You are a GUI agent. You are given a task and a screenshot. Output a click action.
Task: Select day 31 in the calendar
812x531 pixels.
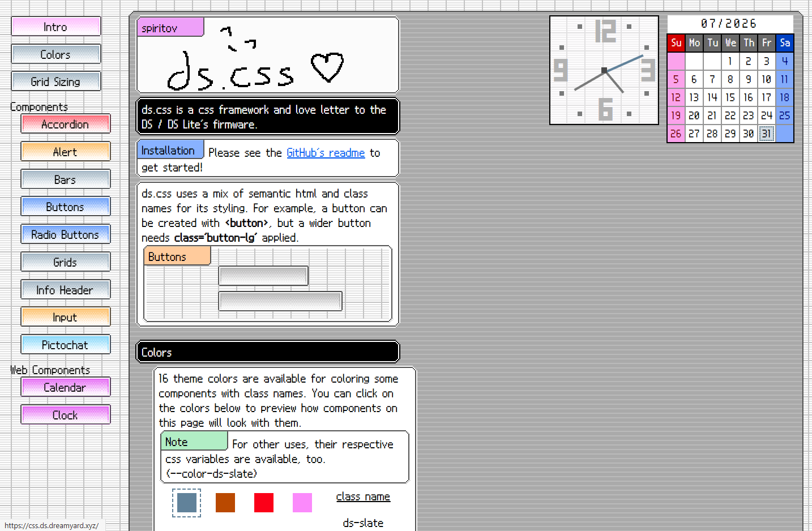(766, 134)
